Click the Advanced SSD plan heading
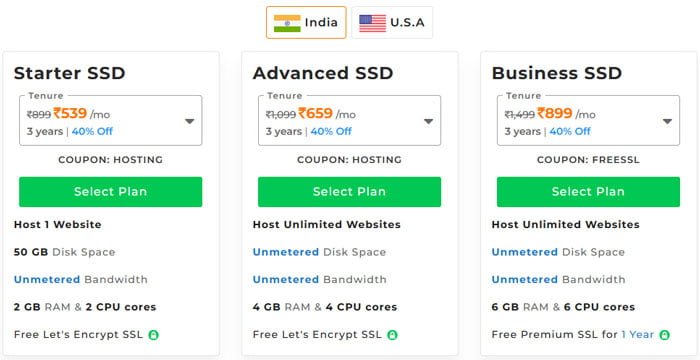Viewport: 700px width, 360px height. (323, 73)
